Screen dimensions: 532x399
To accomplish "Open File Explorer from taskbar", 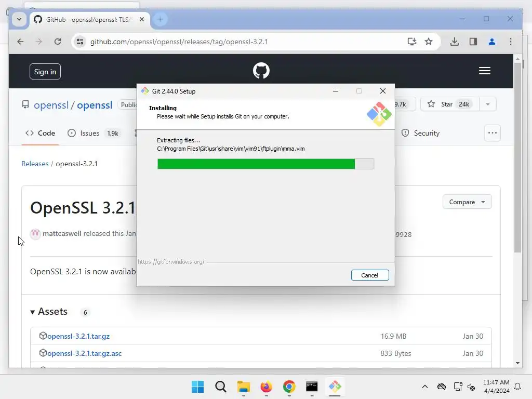I will [243, 387].
